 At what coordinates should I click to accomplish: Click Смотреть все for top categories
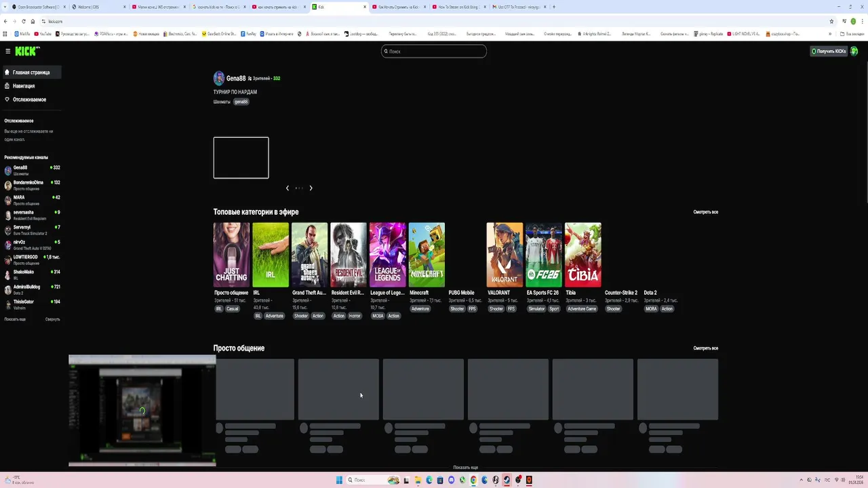[705, 212]
